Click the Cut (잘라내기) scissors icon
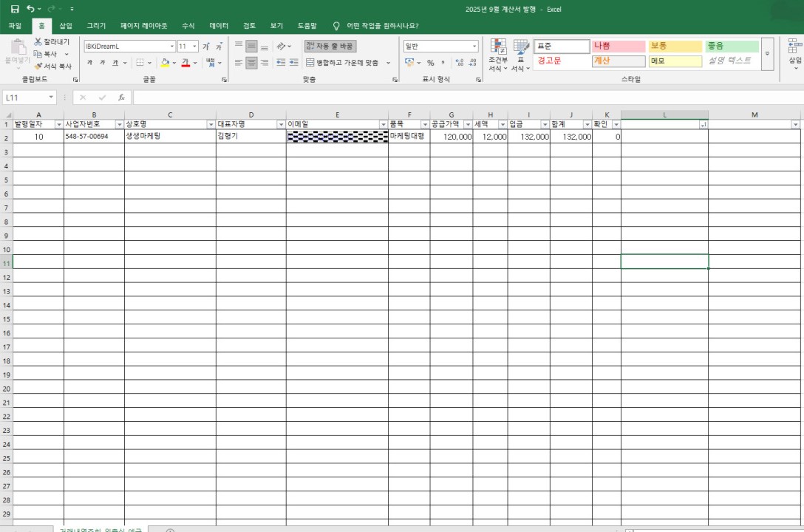The height and width of the screenshot is (532, 804). [x=38, y=42]
